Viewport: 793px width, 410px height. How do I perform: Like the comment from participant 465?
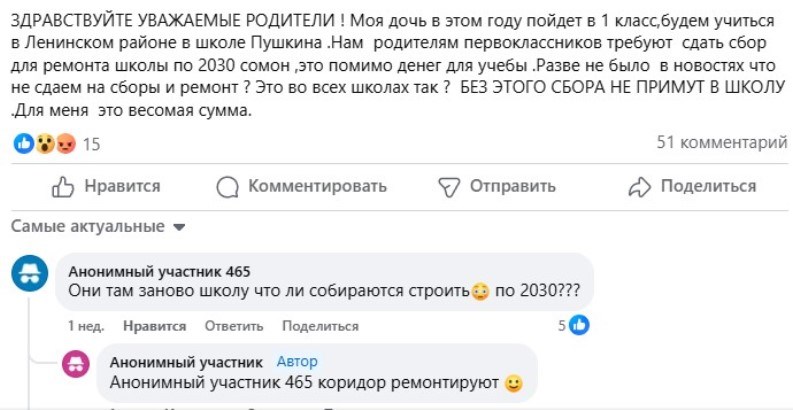[x=154, y=326]
